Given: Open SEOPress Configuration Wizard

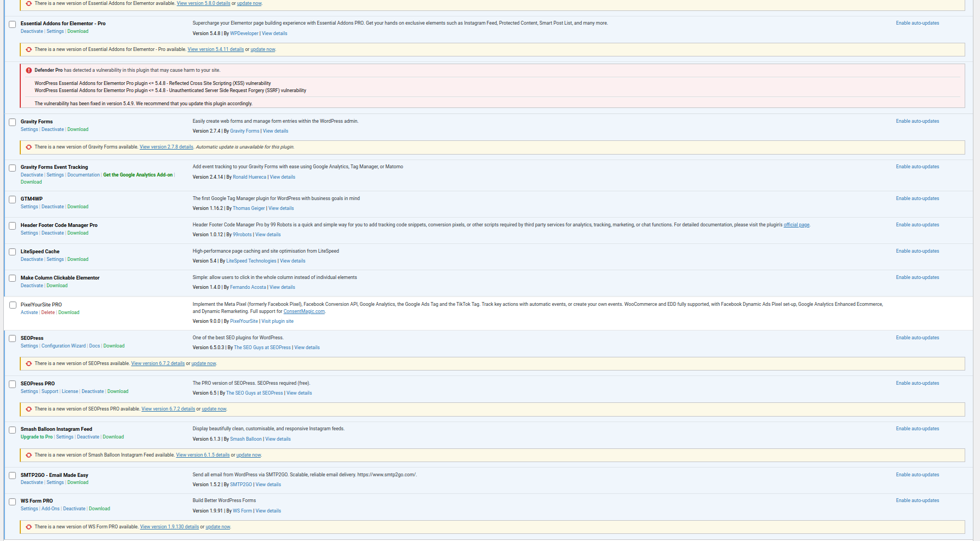Looking at the screenshot, I should pyautogui.click(x=64, y=346).
